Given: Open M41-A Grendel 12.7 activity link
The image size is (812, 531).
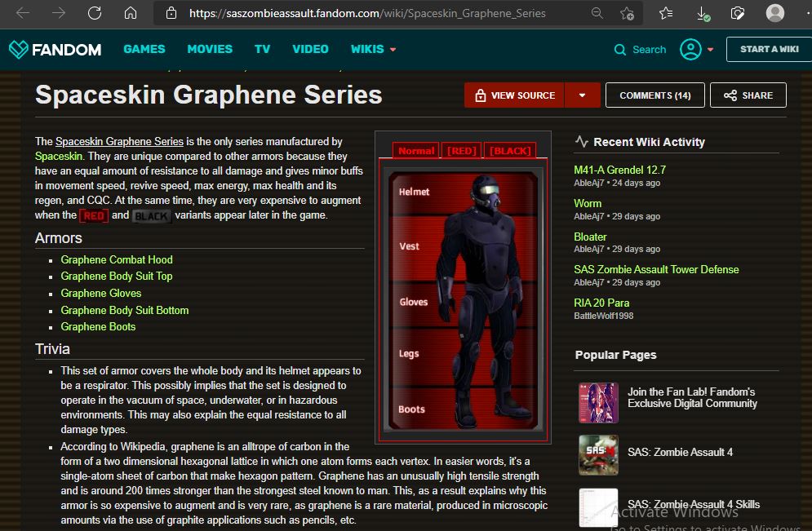Looking at the screenshot, I should 619,170.
